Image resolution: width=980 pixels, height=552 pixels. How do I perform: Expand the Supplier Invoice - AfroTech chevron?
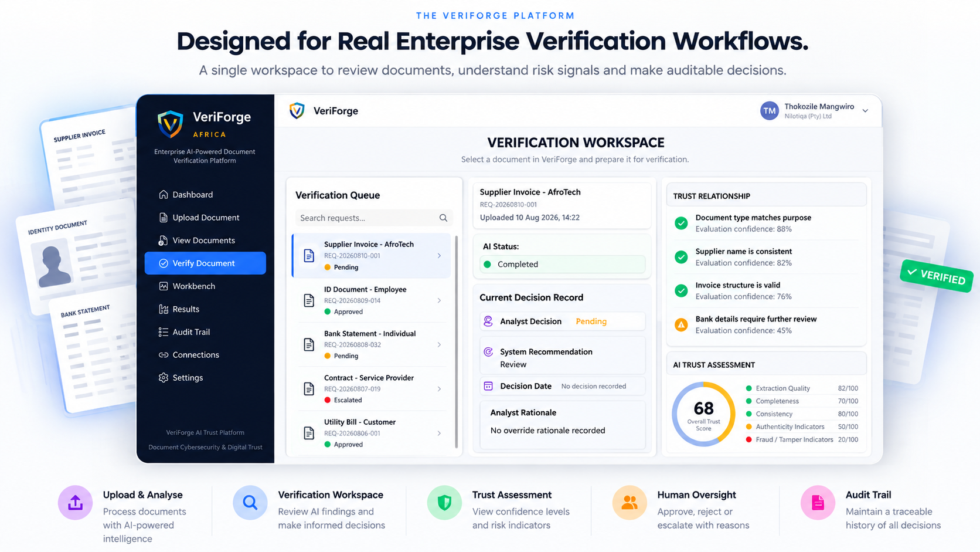point(440,256)
